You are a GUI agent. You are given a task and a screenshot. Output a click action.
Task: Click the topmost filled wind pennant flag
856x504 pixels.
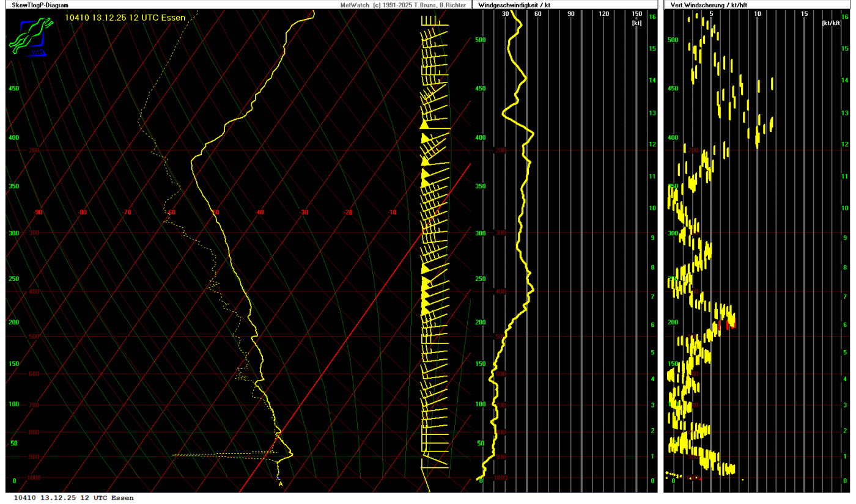(x=424, y=124)
